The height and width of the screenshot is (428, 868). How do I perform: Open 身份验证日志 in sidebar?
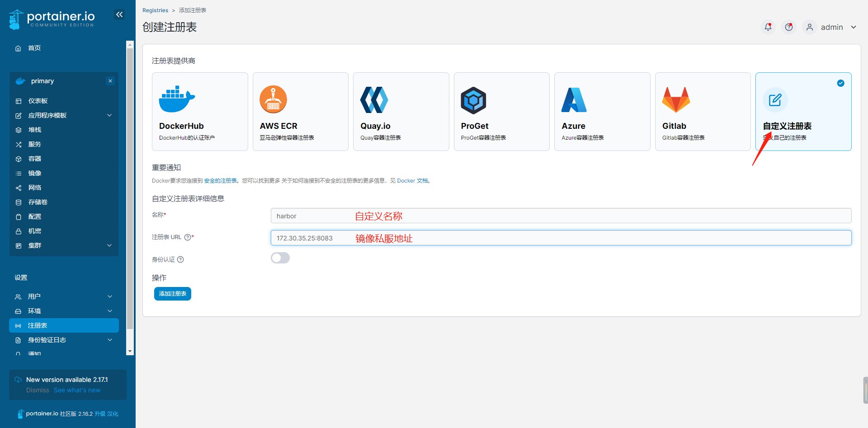pyautogui.click(x=47, y=340)
